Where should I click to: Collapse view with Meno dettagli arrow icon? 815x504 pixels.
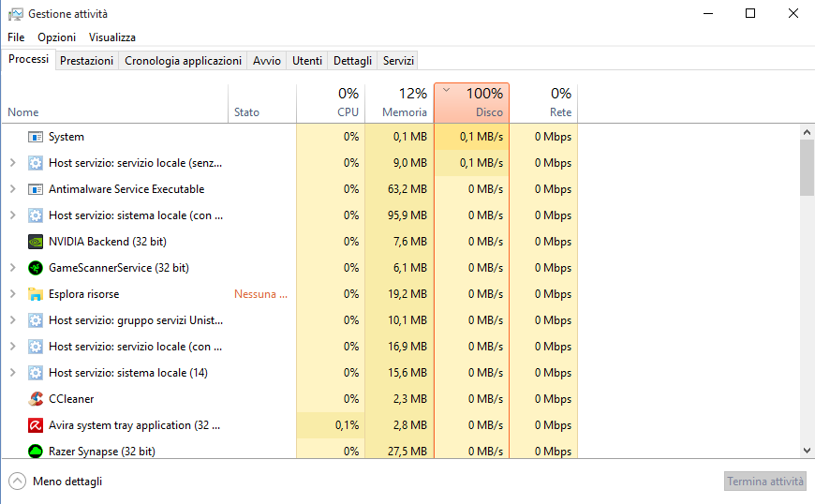click(x=17, y=482)
